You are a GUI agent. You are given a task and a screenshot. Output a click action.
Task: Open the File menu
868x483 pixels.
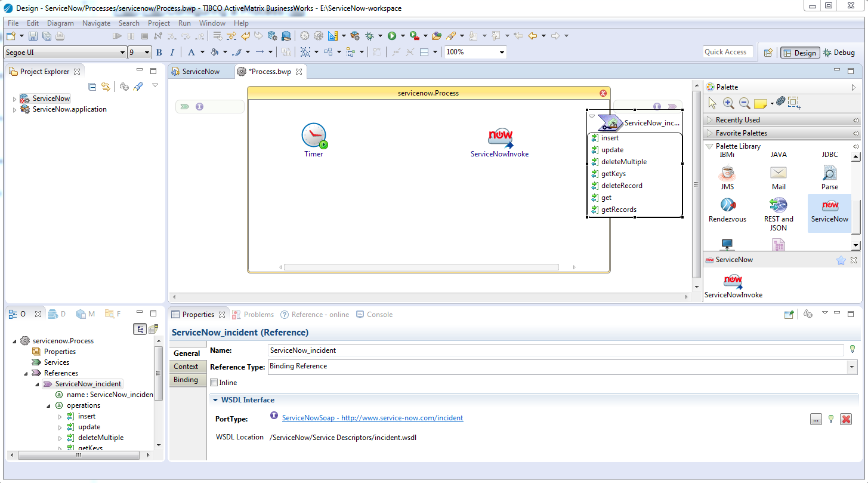click(13, 23)
